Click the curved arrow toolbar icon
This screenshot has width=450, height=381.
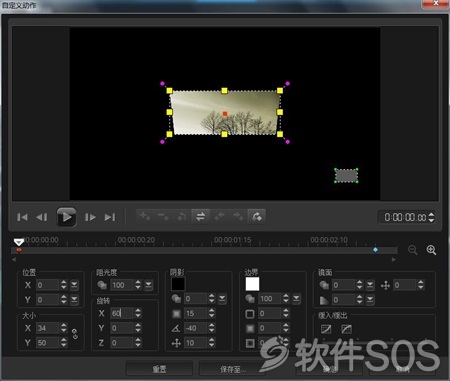256,217
